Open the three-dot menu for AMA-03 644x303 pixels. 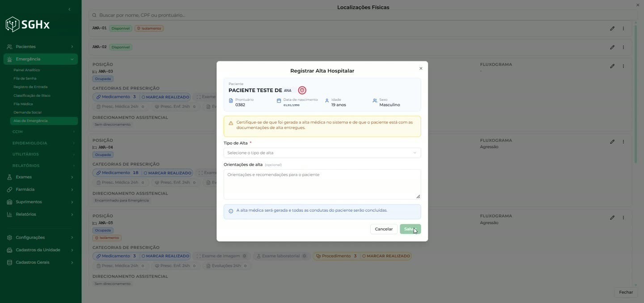tap(623, 66)
